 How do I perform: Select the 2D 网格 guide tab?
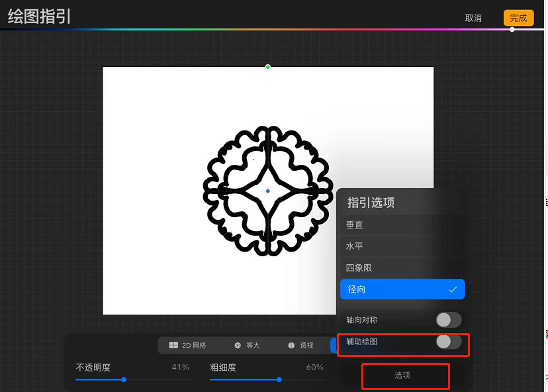click(188, 345)
